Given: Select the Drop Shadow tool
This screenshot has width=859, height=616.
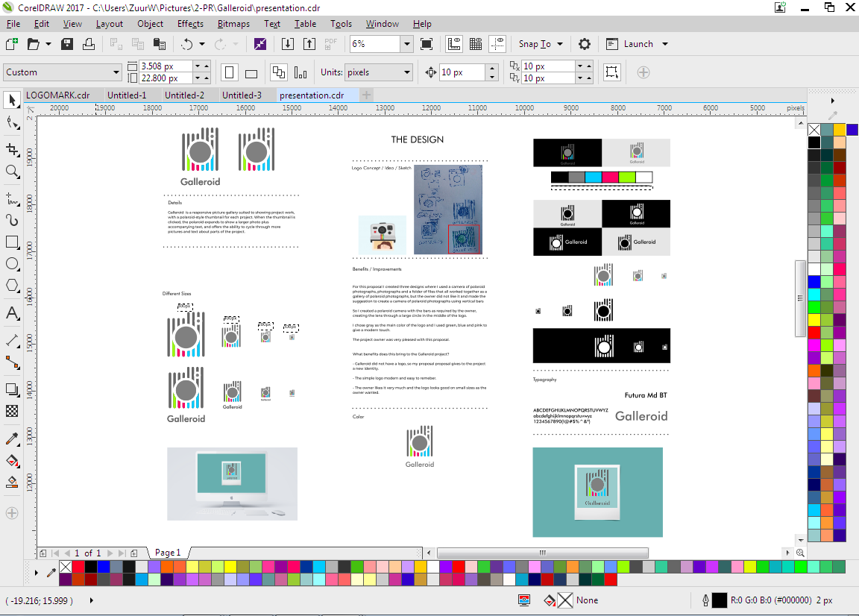Looking at the screenshot, I should (x=12, y=389).
